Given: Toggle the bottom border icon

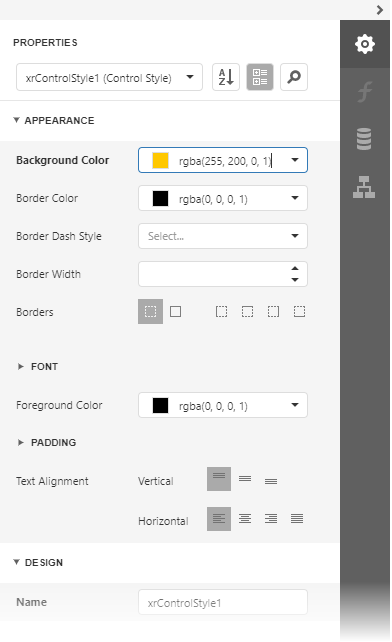Looking at the screenshot, I should click(299, 312).
